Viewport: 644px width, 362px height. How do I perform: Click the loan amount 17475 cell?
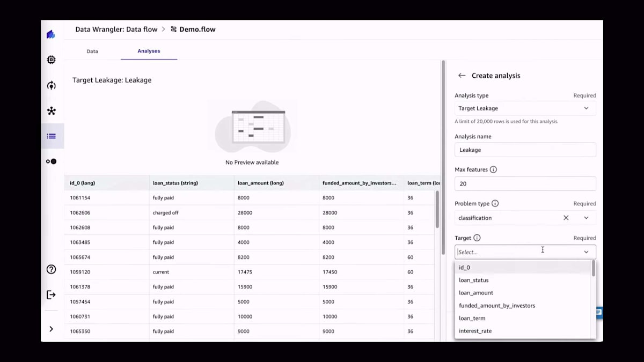pyautogui.click(x=276, y=272)
